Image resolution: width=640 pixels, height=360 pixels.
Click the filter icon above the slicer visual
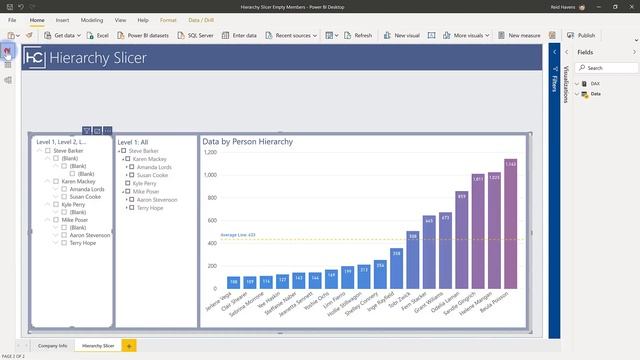(x=87, y=131)
